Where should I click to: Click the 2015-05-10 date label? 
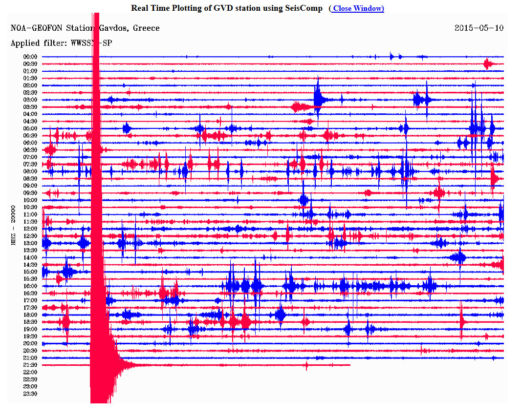tap(478, 28)
